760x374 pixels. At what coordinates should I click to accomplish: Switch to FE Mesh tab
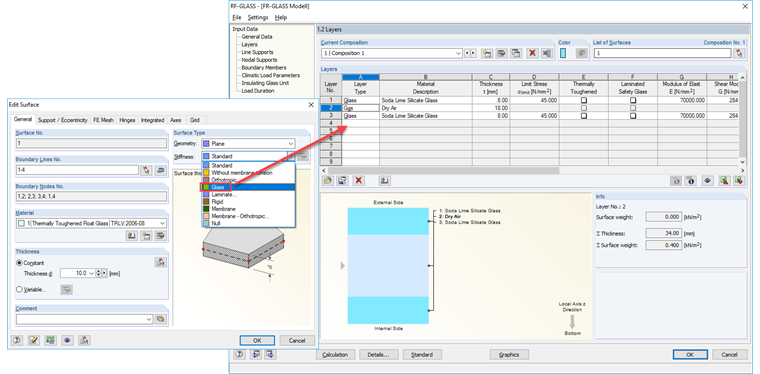[104, 120]
